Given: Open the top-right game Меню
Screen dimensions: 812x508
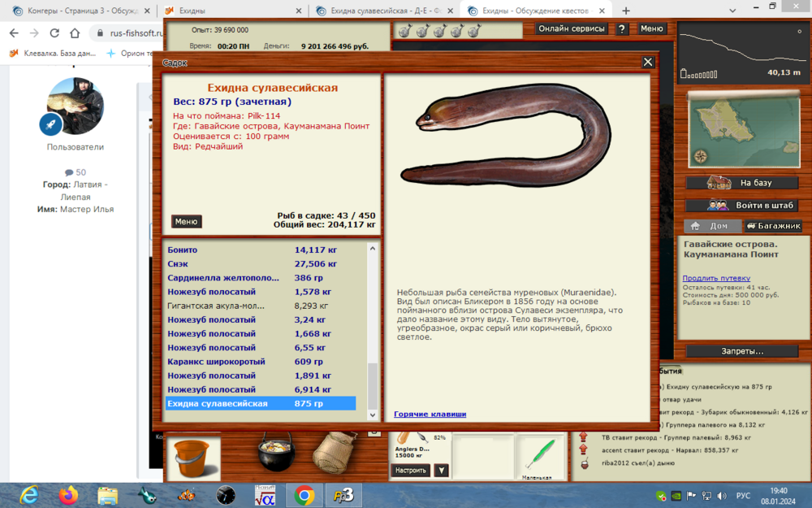Looking at the screenshot, I should [651, 29].
